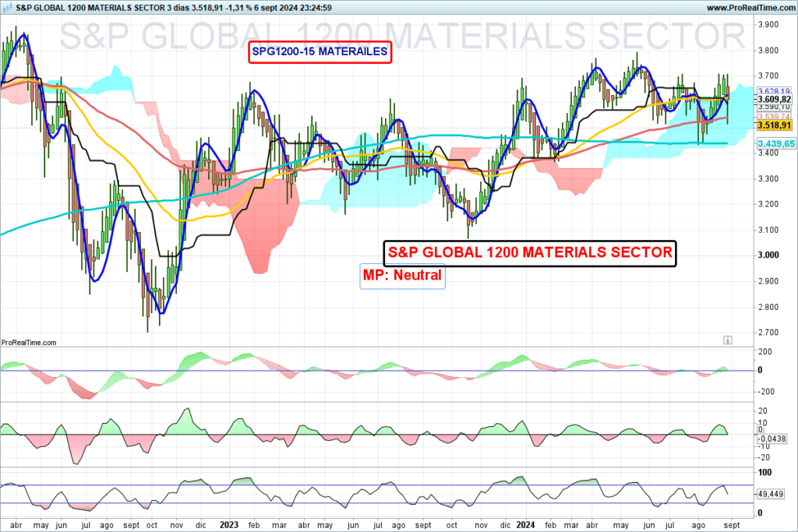
Task: Click the 3.609,82 price label
Action: [x=774, y=99]
